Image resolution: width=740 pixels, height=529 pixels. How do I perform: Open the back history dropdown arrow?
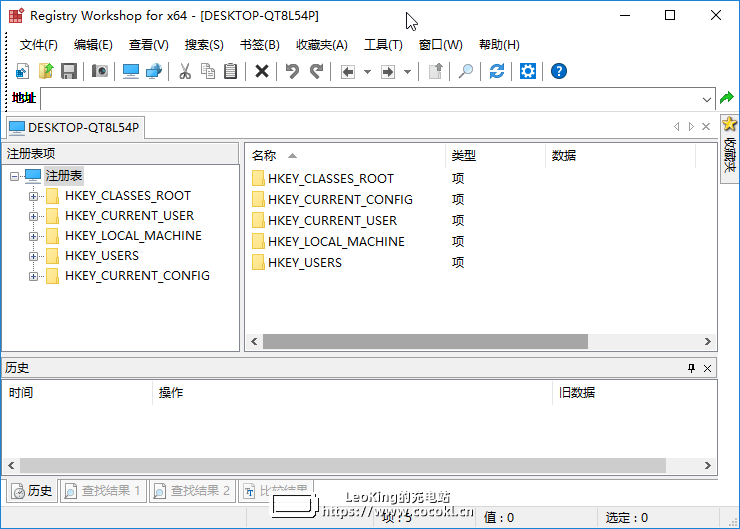(367, 72)
